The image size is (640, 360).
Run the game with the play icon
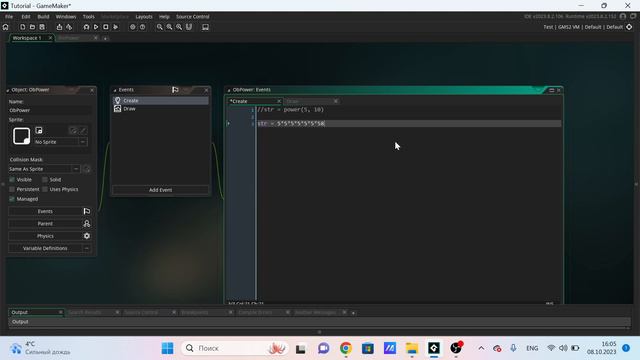click(96, 27)
